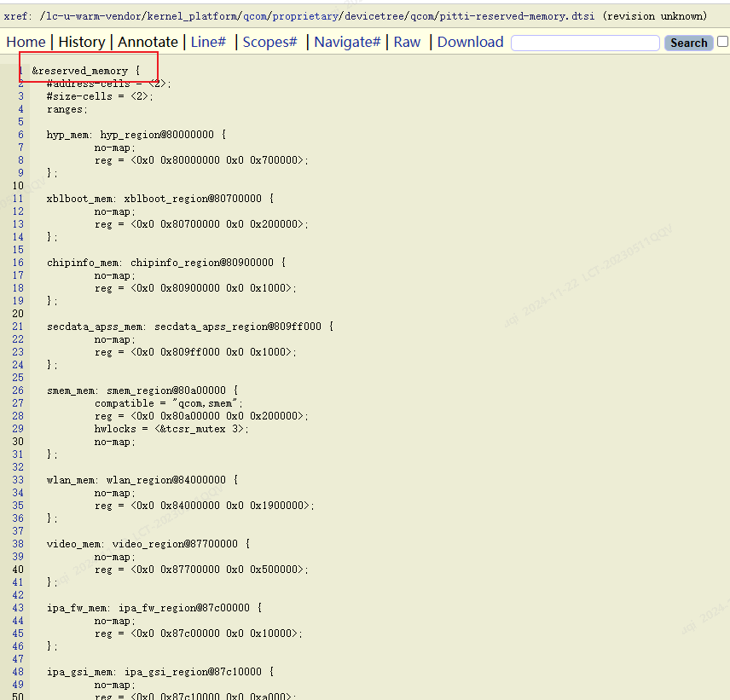
Task: Download the pitti-reserved-memory.dtsi file
Action: coord(470,42)
